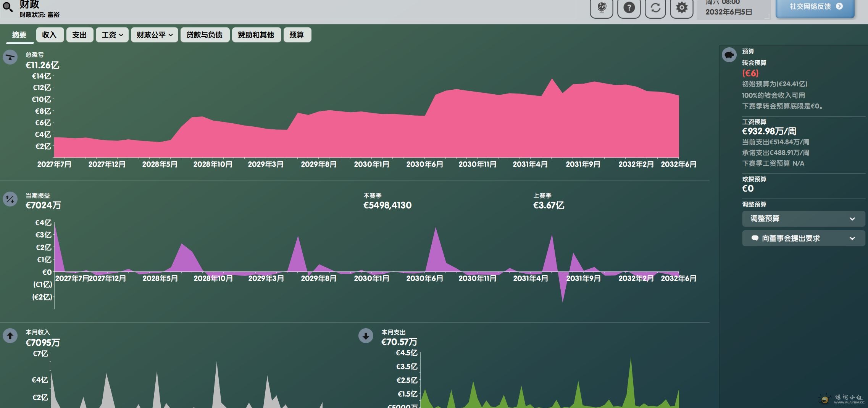The image size is (868, 408).
Task: Click the 上赛季 value €3.67亿
Action: coord(549,205)
